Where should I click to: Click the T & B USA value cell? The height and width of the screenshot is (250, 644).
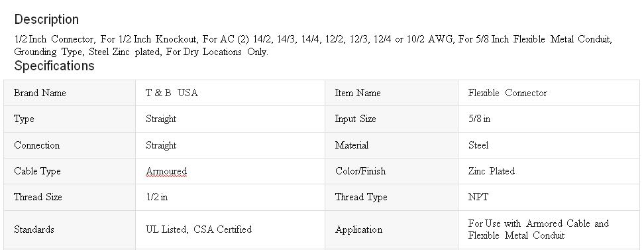coord(230,93)
